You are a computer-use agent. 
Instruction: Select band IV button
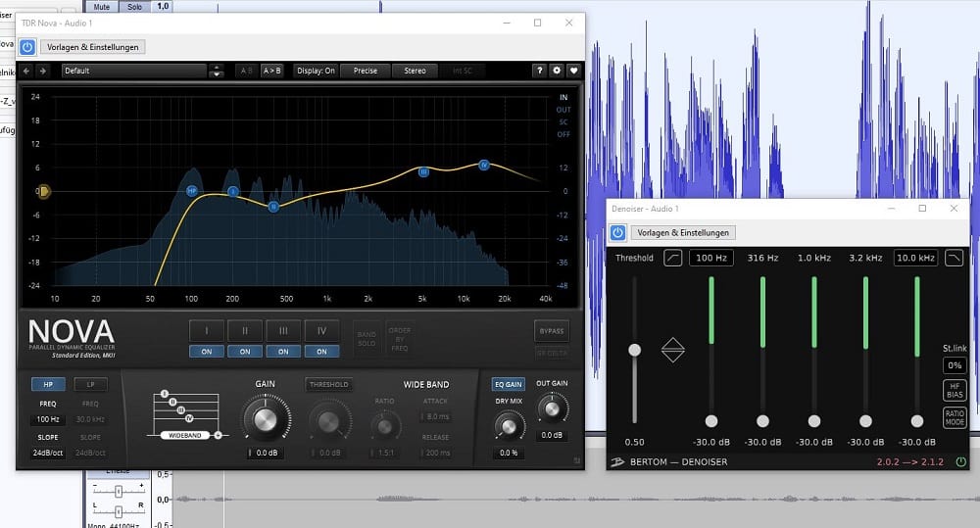pos(321,330)
